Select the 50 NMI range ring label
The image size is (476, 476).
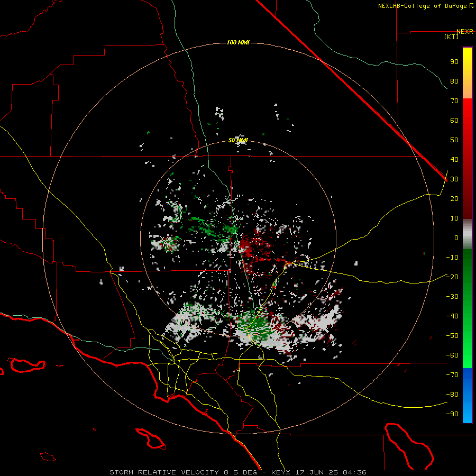point(238,140)
